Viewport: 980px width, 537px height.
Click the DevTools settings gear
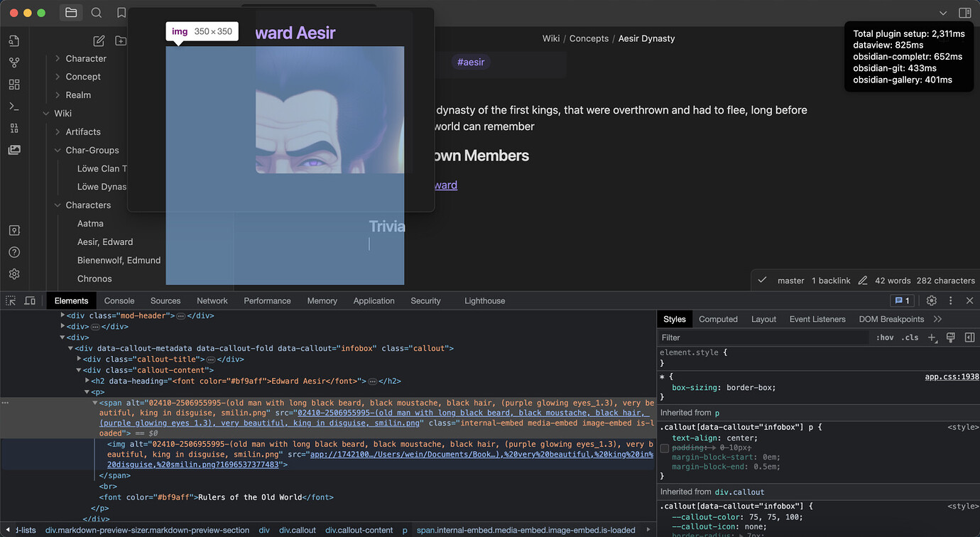[932, 300]
